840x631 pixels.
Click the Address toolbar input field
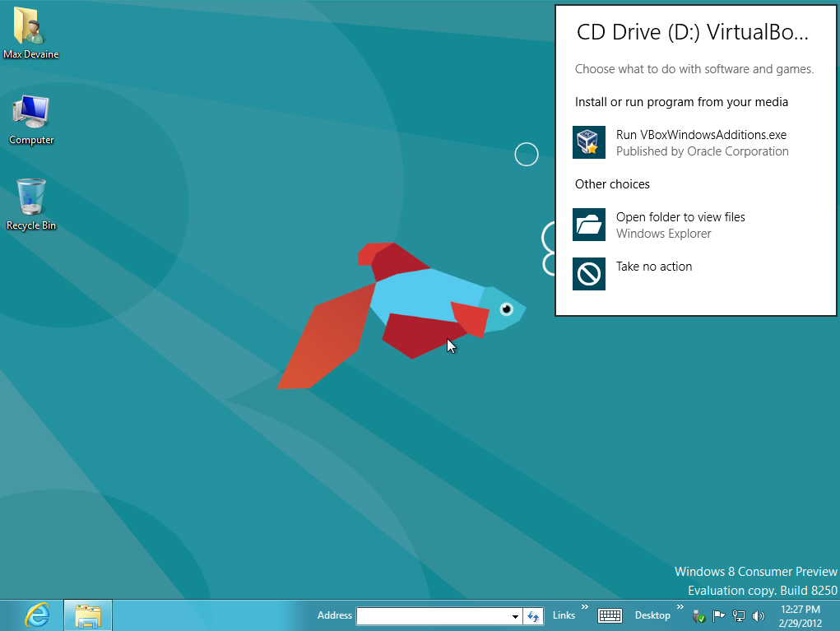[x=434, y=616]
